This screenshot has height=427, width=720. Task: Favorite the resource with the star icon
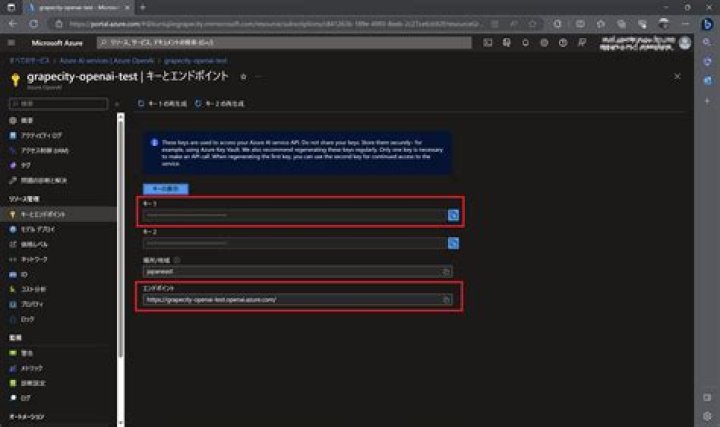click(x=243, y=77)
